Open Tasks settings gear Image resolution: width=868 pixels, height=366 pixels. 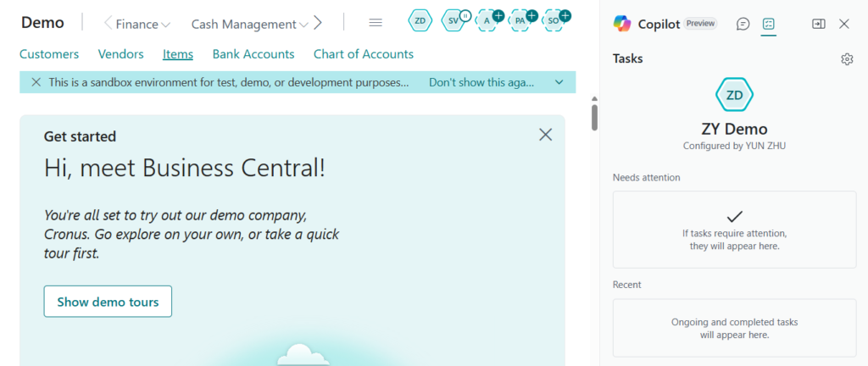[x=846, y=58]
